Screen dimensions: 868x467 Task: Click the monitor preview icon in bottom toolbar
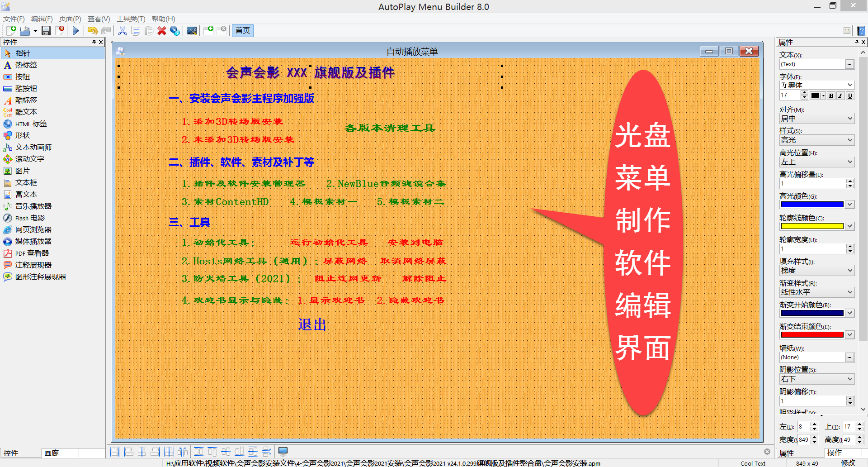click(x=283, y=451)
